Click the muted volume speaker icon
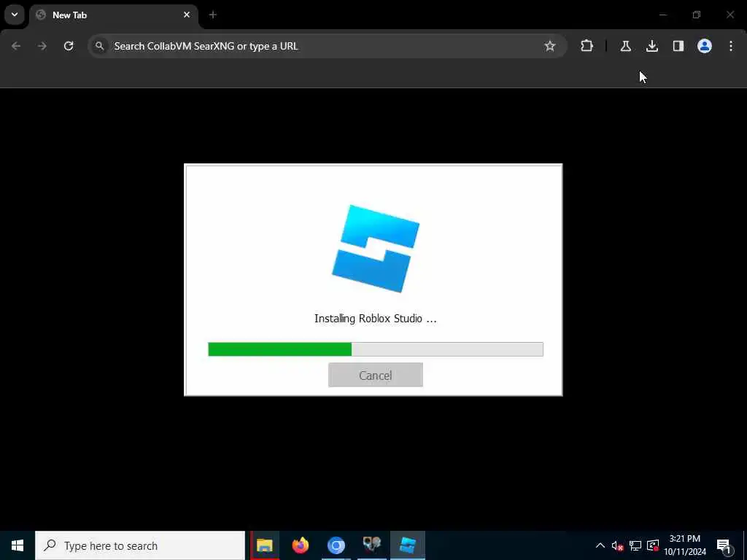Viewport: 747px width, 560px height. [x=617, y=545]
